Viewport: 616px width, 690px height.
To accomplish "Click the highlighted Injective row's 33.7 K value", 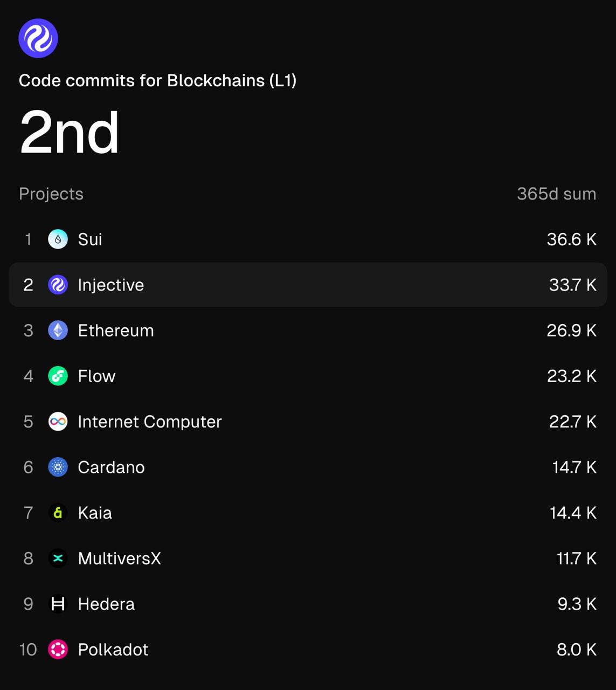I will (x=572, y=285).
